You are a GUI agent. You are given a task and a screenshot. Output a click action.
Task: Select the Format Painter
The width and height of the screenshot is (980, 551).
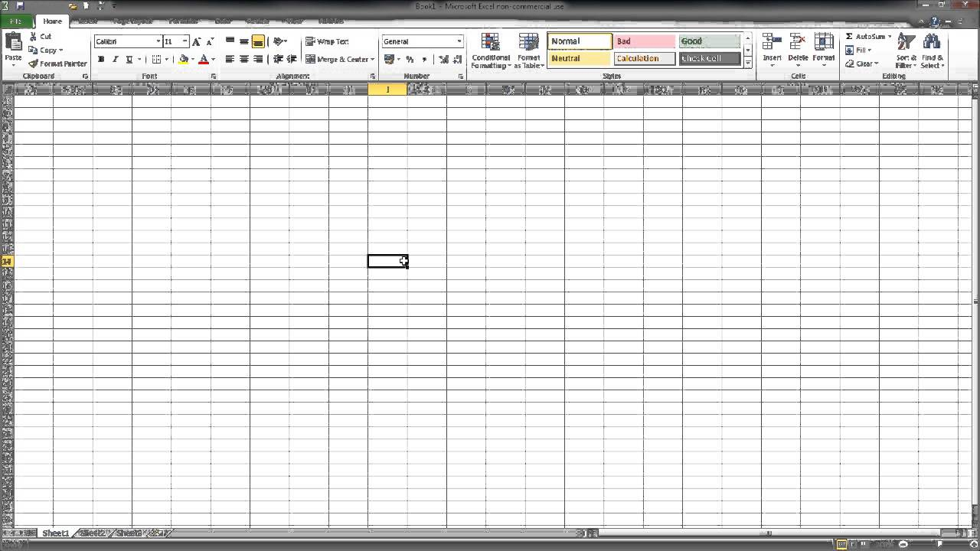57,64
